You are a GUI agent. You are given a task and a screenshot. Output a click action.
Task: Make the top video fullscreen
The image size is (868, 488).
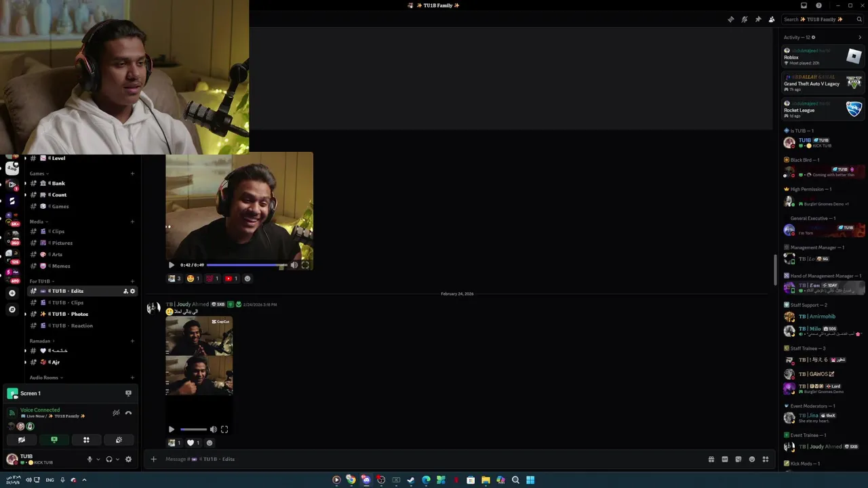pos(305,265)
